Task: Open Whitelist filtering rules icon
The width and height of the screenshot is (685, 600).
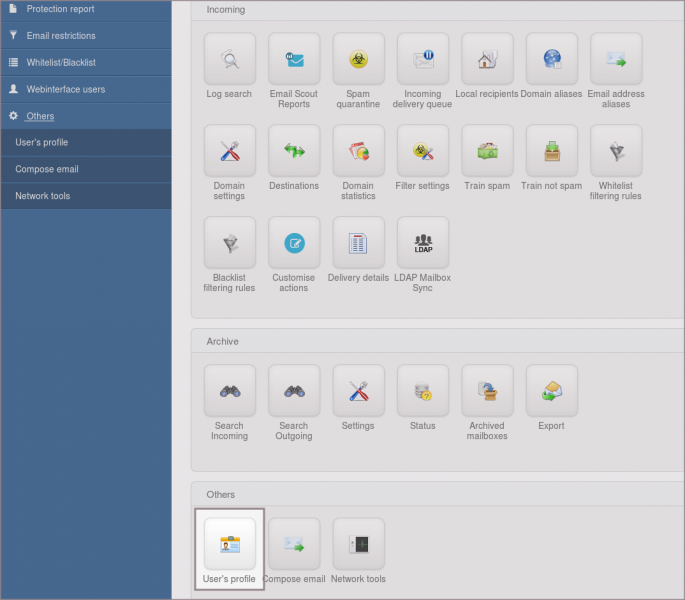Action: 615,151
